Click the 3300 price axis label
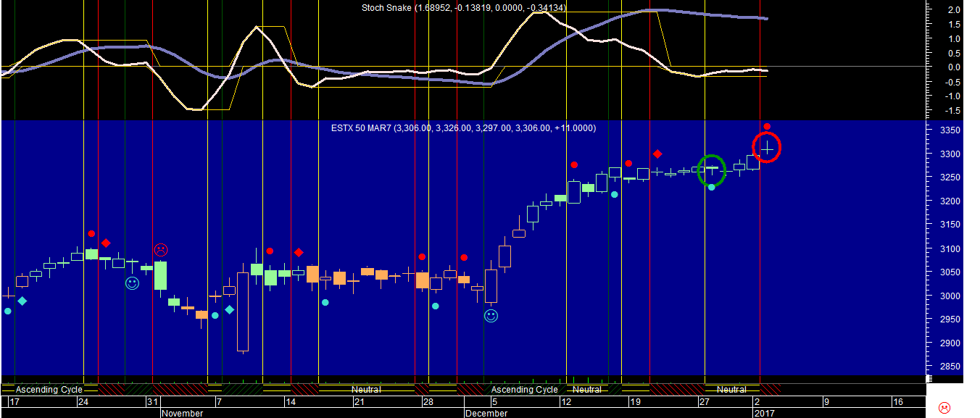This screenshot has width=980, height=418. (x=950, y=154)
